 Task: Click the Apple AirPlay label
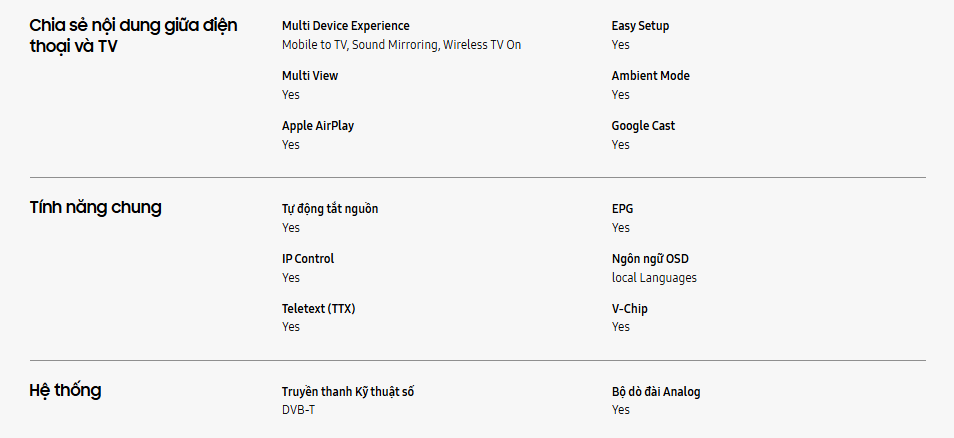318,126
